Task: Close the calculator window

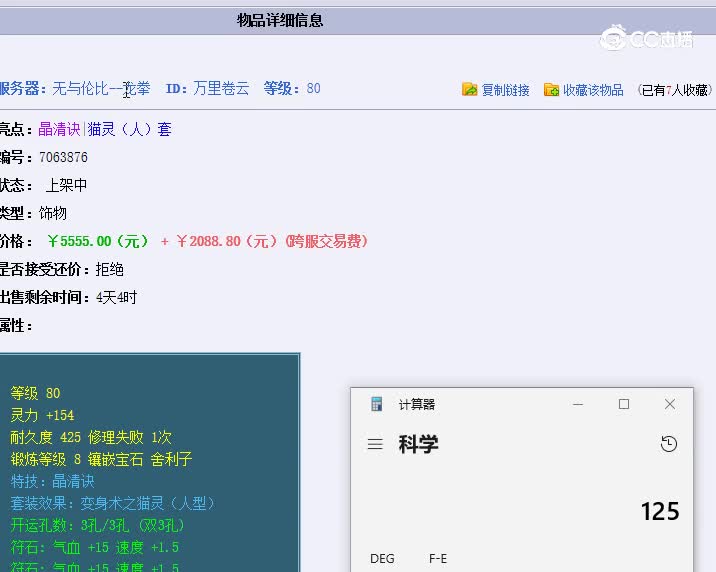Action: [x=670, y=404]
